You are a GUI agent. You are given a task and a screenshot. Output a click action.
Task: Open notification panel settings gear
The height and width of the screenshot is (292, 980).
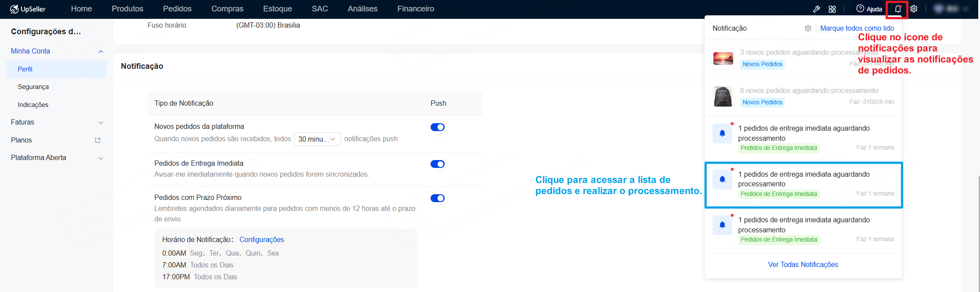pyautogui.click(x=808, y=28)
